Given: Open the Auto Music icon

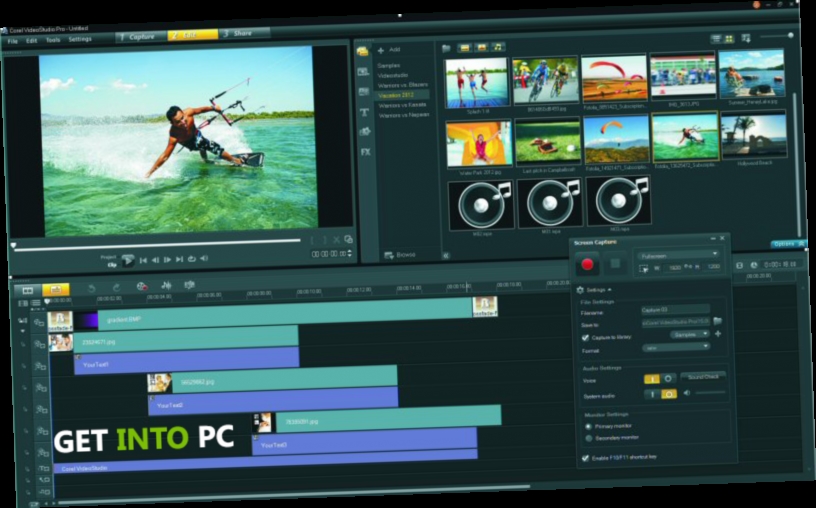Looking at the screenshot, I should [x=189, y=285].
